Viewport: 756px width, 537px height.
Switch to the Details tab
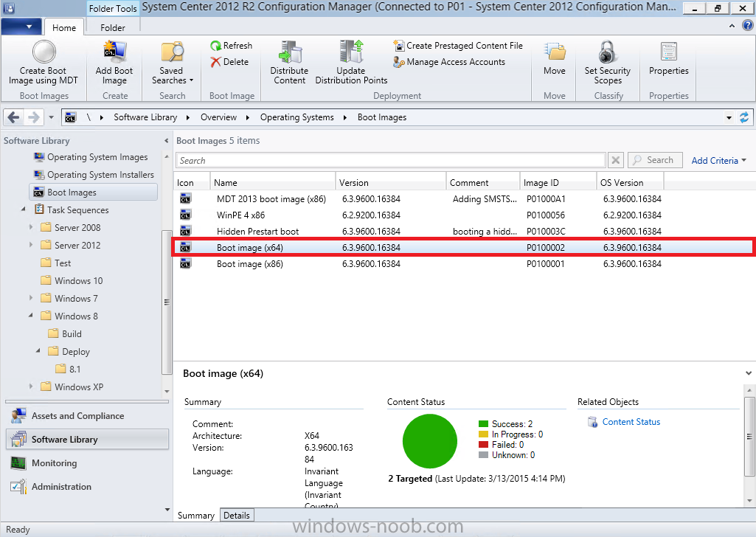[237, 516]
